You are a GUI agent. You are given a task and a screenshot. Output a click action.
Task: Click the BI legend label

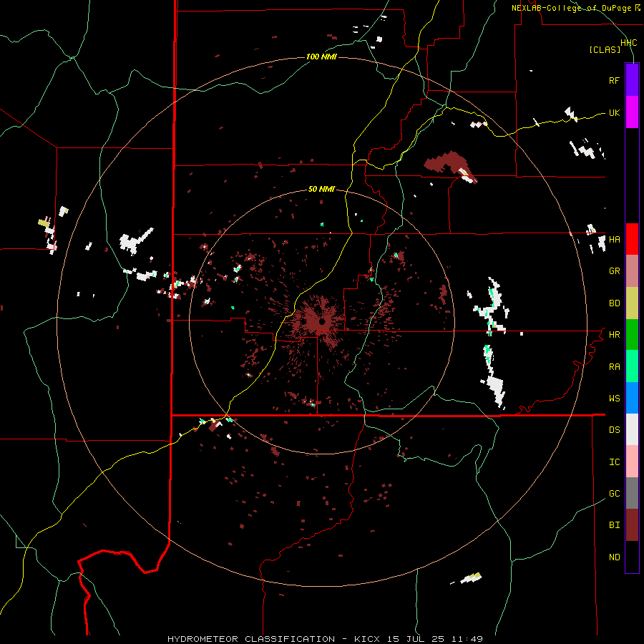tap(614, 525)
